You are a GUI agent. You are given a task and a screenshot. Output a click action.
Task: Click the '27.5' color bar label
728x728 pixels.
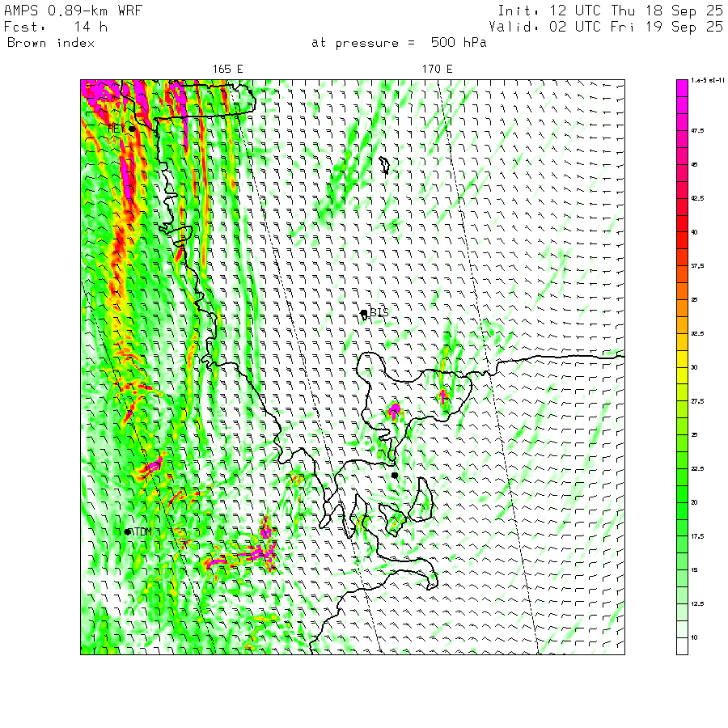pos(697,401)
